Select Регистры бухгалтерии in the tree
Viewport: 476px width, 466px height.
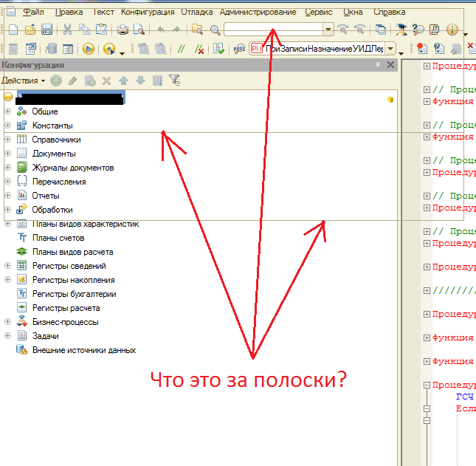[75, 294]
